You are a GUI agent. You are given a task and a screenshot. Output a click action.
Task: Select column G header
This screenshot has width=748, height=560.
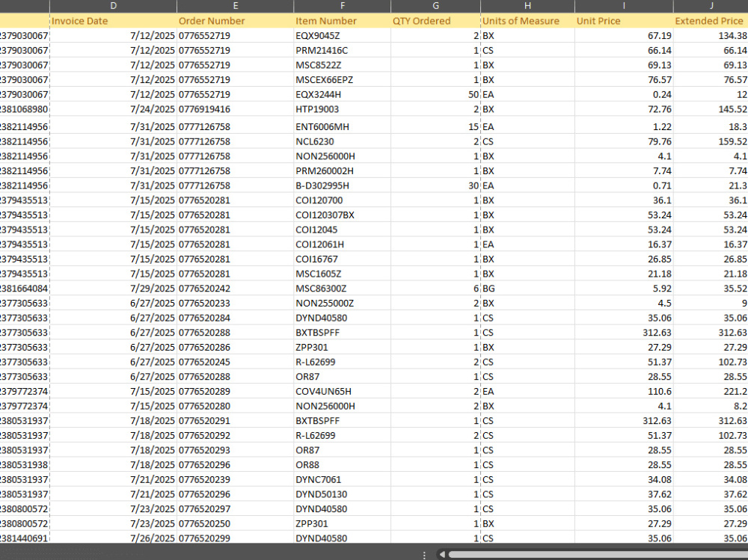(435, 6)
